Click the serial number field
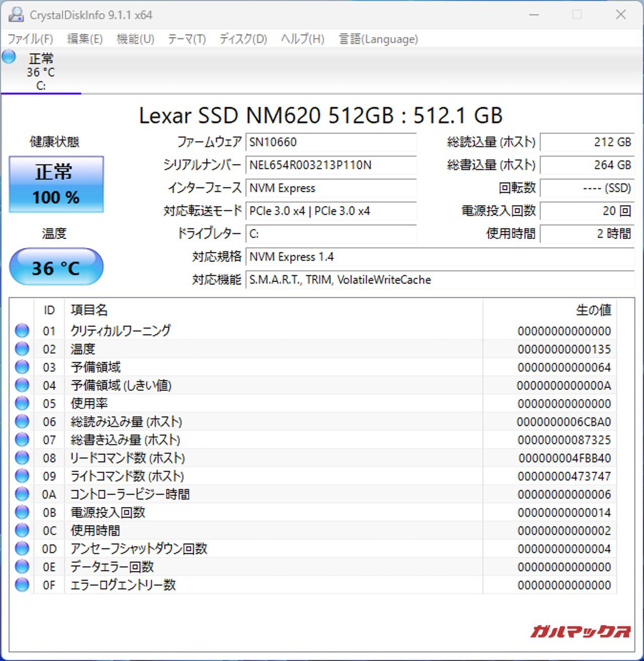The image size is (644, 661). (x=331, y=165)
